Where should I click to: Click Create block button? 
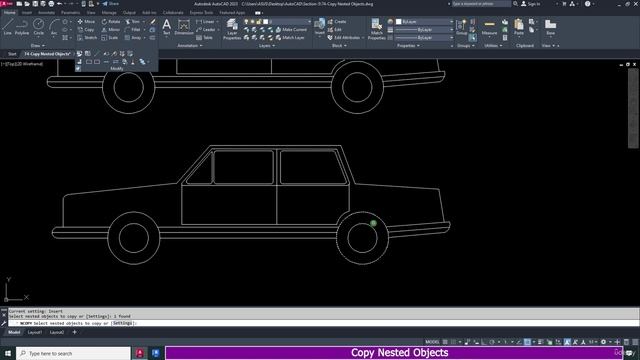click(337, 22)
